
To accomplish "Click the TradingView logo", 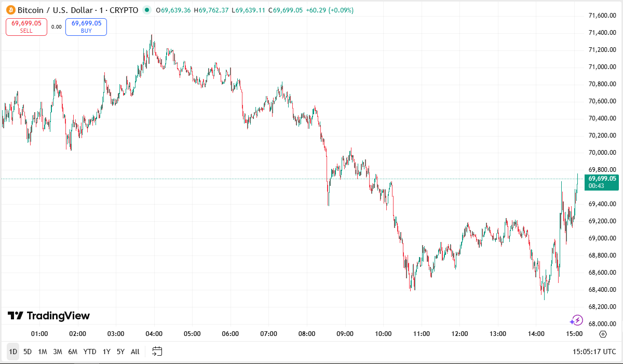I will (x=49, y=316).
